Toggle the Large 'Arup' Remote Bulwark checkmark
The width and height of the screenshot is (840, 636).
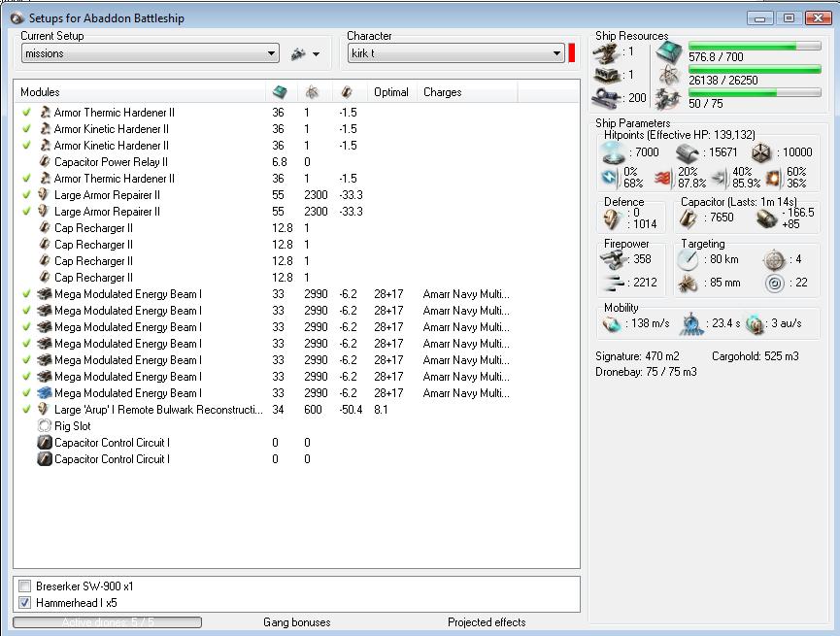pyautogui.click(x=26, y=410)
